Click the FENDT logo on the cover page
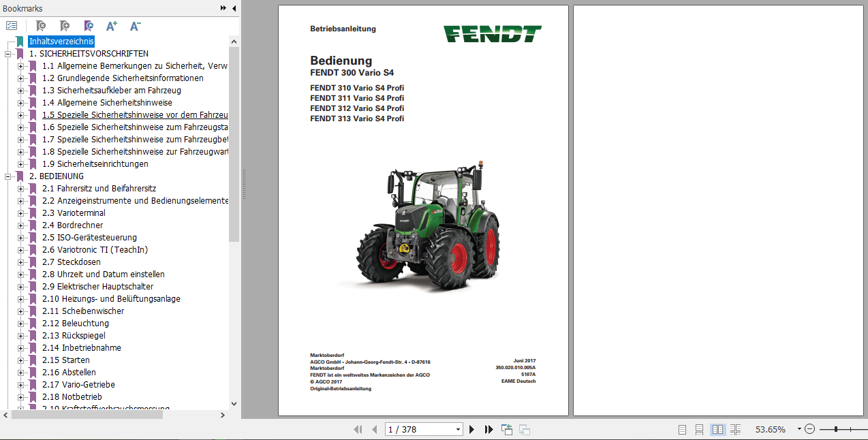 point(493,34)
